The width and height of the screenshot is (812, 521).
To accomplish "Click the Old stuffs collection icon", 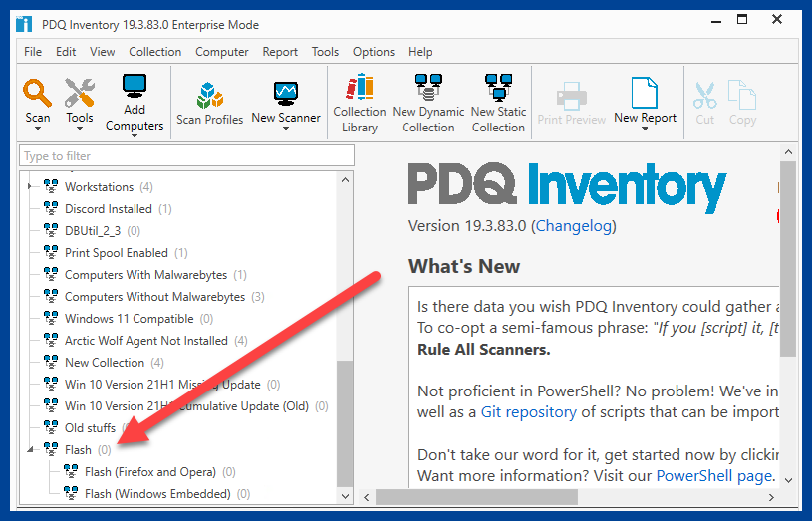I will pos(51,427).
